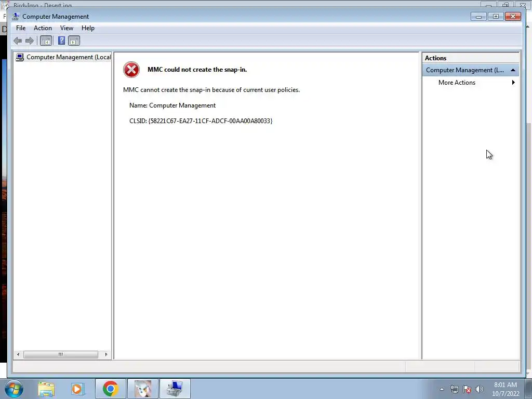Click the Computer Management taskbar button
Viewport: 532px width, 399px height.
pyautogui.click(x=175, y=389)
